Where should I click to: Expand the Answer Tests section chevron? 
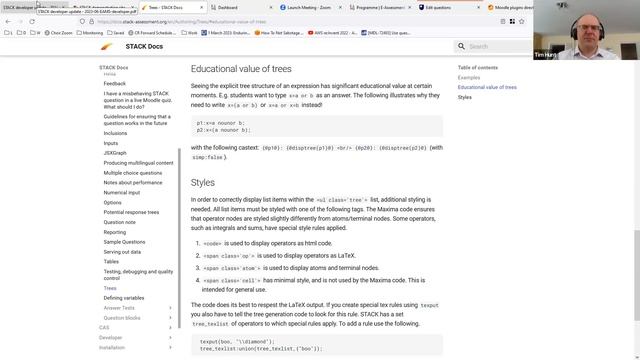click(171, 308)
